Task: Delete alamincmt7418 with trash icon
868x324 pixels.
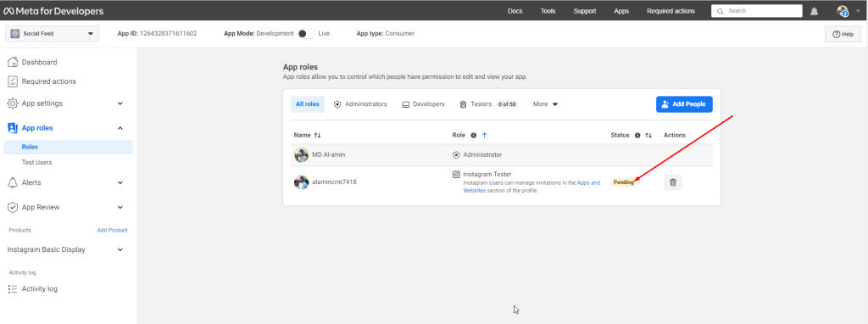Action: tap(673, 182)
